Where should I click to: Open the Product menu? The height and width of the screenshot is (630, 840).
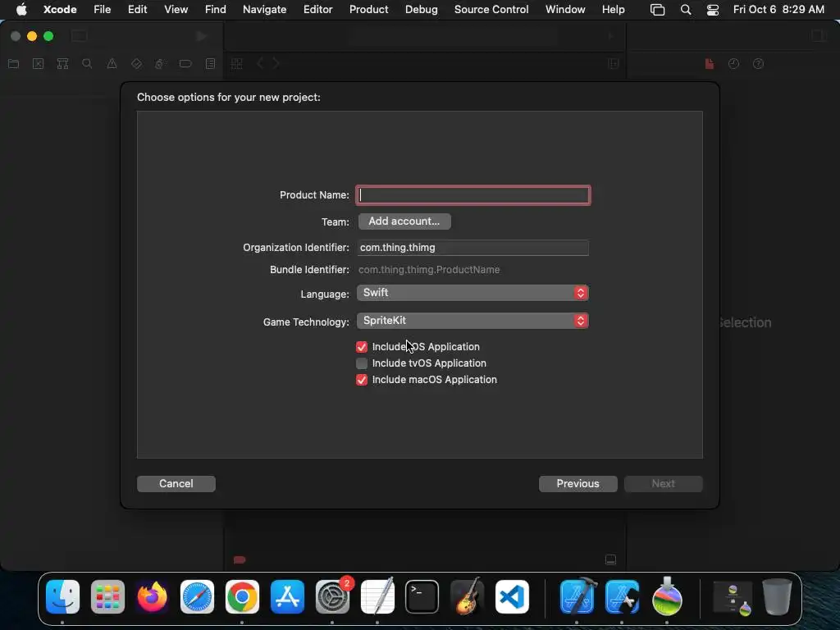368,9
